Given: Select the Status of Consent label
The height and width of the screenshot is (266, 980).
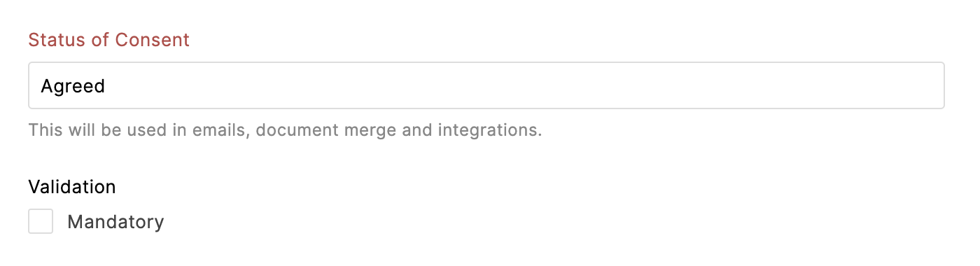Looking at the screenshot, I should click(x=109, y=40).
